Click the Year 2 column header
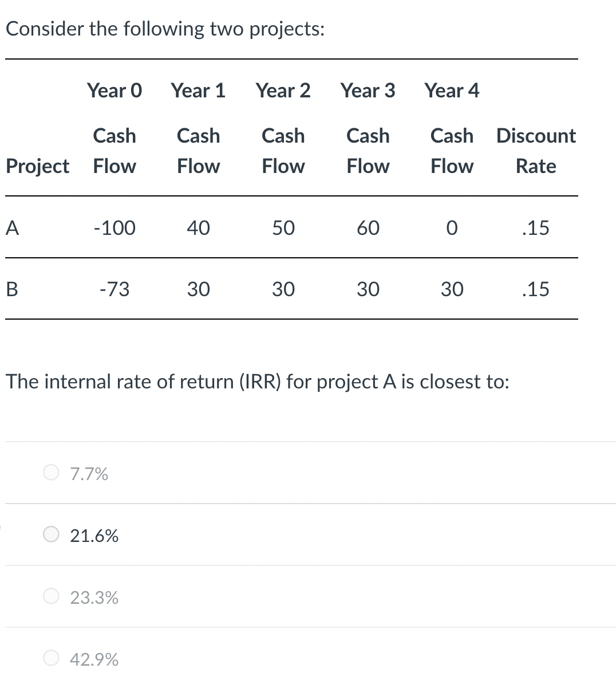 (x=283, y=91)
